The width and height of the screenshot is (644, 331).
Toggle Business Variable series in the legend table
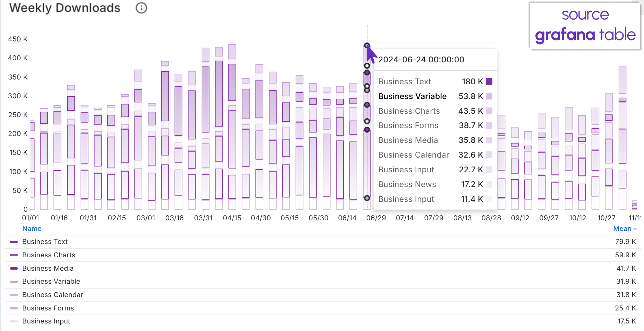tap(51, 281)
